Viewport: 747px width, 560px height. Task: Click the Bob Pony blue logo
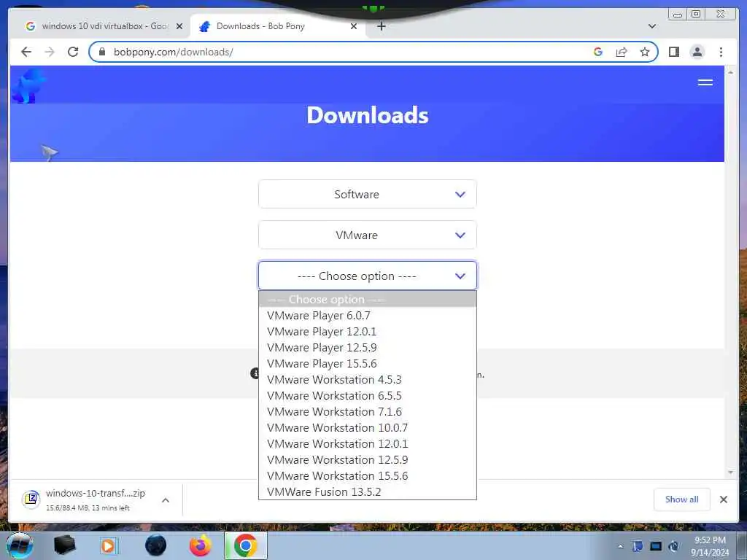pos(28,86)
